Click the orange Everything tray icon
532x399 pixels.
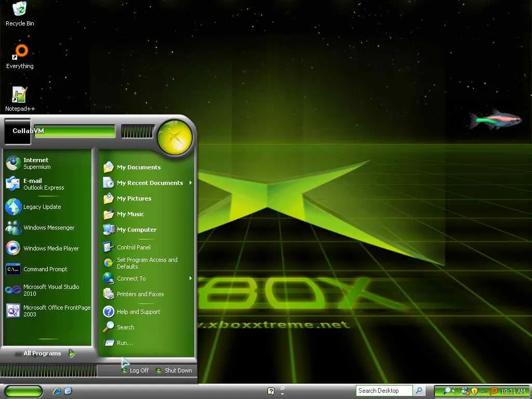point(494,391)
